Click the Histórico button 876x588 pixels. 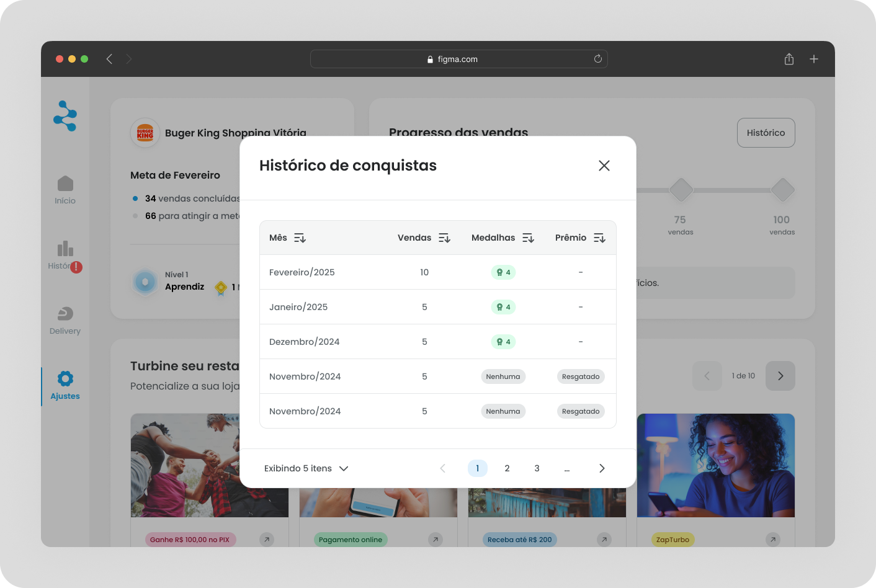(x=766, y=133)
